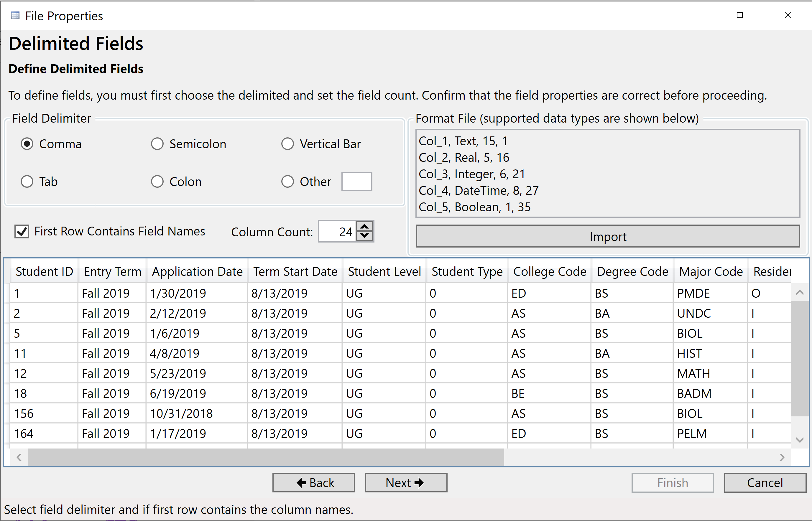Screen dimensions: 812x521
Task: Select the Other delimiter option
Action: tap(287, 181)
